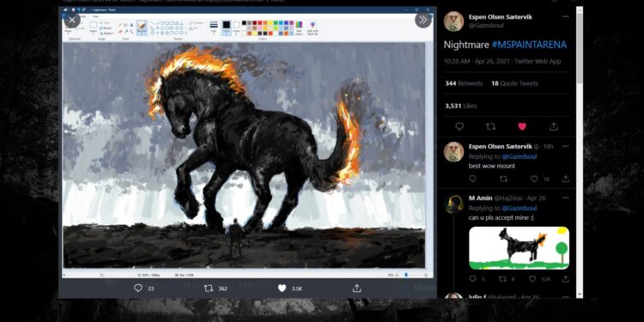This screenshot has width=644, height=322.
Task: Open the View tab in Paint
Action: pos(95,16)
